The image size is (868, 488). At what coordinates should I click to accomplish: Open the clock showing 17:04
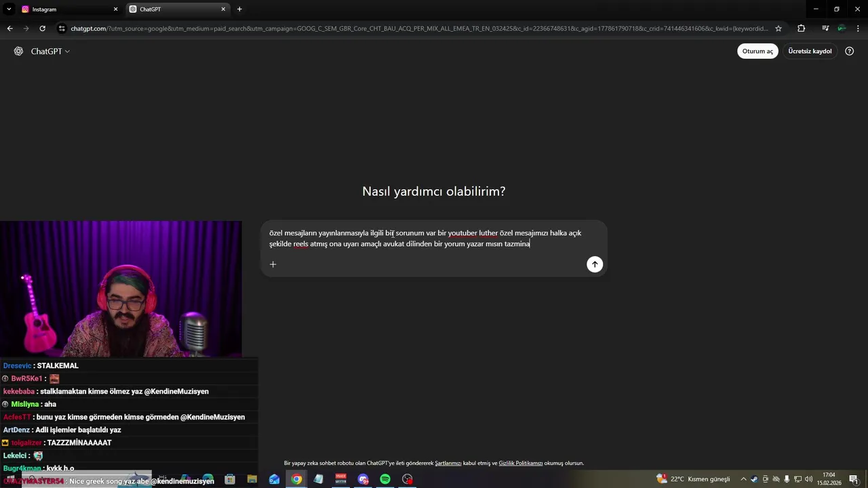[829, 479]
